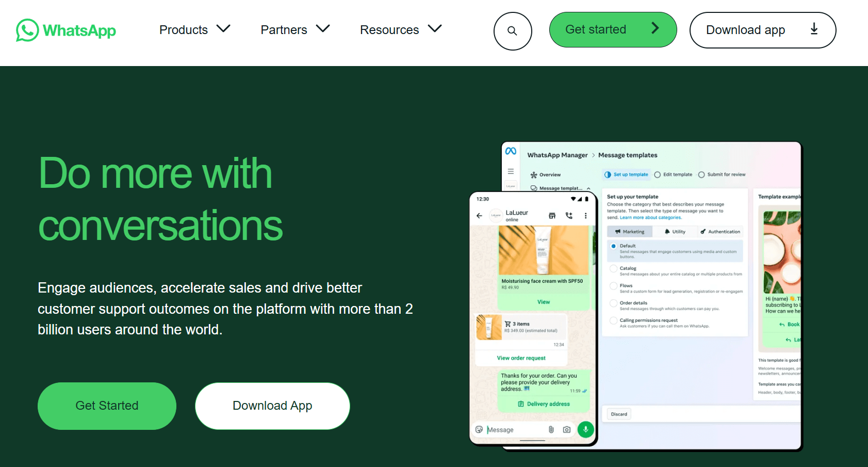Screen dimensions: 868x467
Task: Click the Message input field in the chat
Action: [508, 429]
